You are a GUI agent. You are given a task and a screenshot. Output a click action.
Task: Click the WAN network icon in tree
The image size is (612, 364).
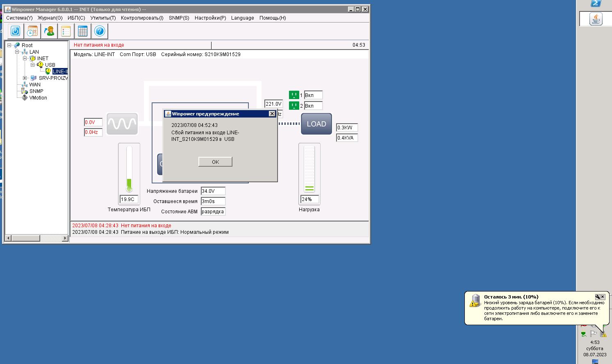tap(25, 84)
